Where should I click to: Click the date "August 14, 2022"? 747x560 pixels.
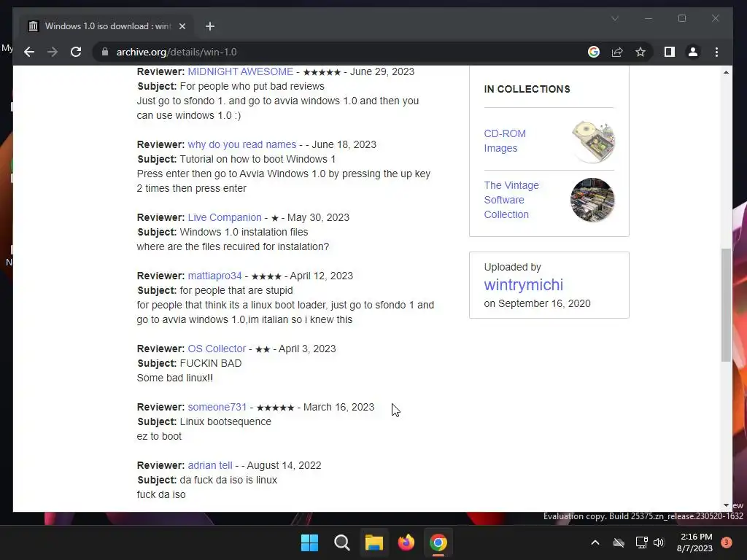pyautogui.click(x=284, y=465)
